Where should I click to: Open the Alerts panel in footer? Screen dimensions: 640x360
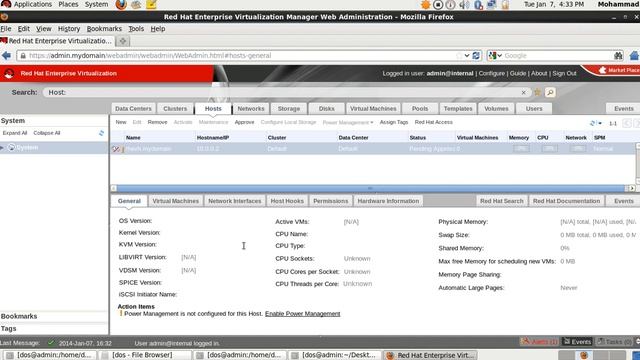pos(540,342)
